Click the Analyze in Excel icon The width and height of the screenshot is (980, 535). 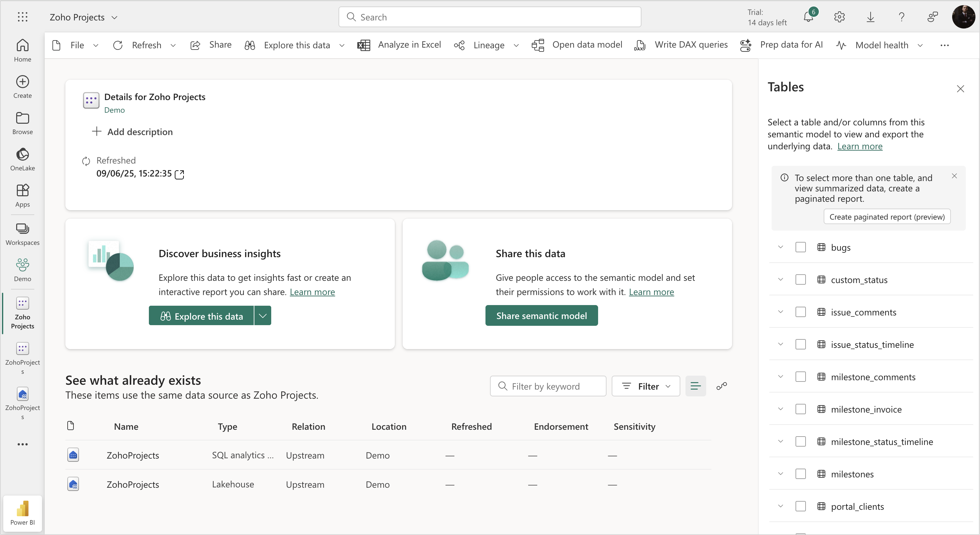[364, 45]
